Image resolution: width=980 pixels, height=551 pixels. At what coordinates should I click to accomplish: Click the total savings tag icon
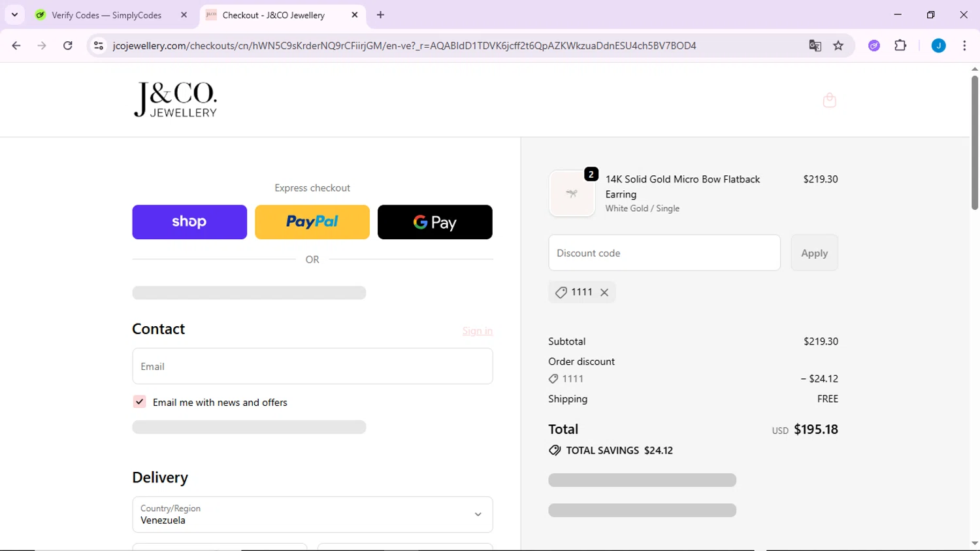tap(555, 450)
